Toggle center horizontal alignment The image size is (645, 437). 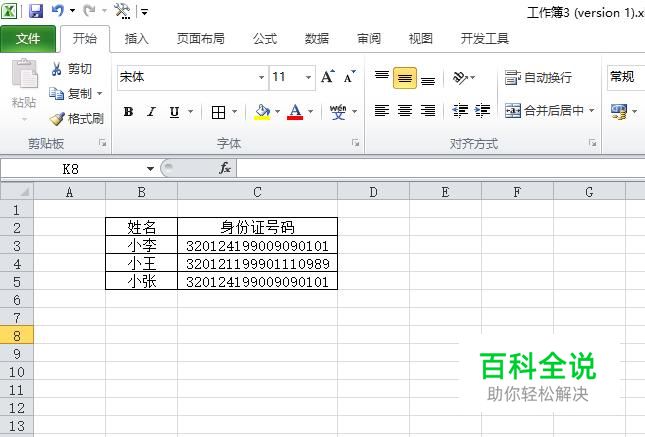[405, 111]
